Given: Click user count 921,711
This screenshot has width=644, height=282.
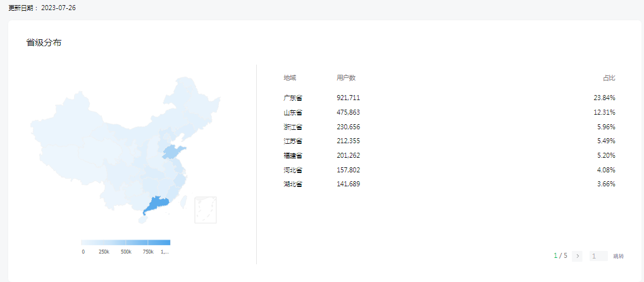Looking at the screenshot, I should click(x=349, y=98).
